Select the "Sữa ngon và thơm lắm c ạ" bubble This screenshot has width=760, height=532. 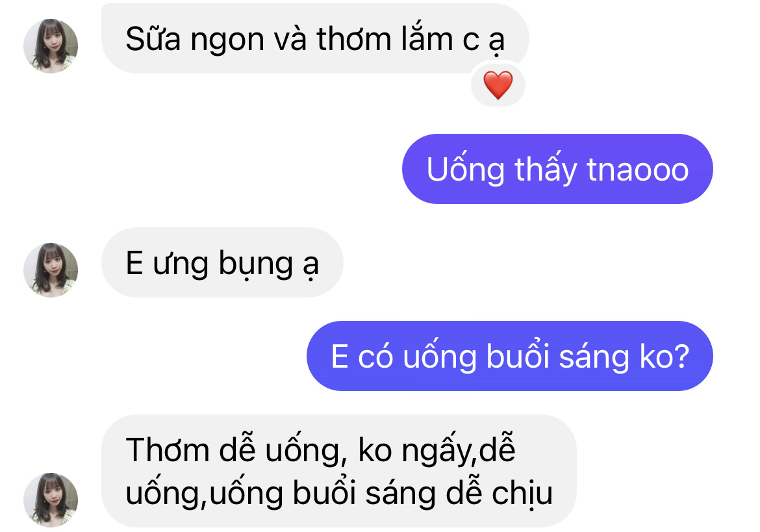coord(315,39)
